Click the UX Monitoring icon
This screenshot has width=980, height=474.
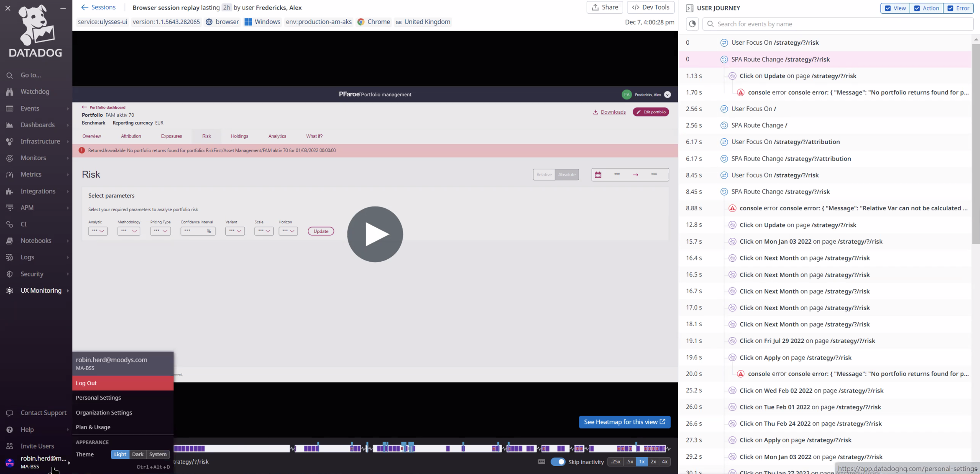(x=10, y=291)
